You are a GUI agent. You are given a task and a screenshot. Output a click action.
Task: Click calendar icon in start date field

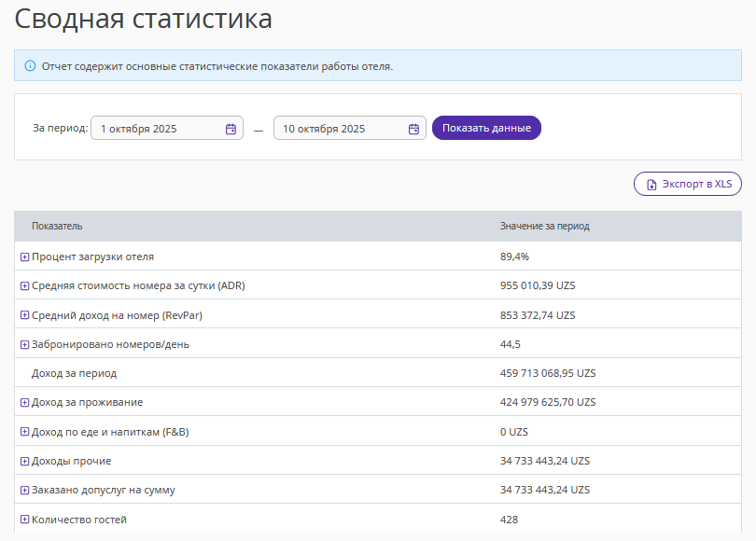(x=231, y=129)
